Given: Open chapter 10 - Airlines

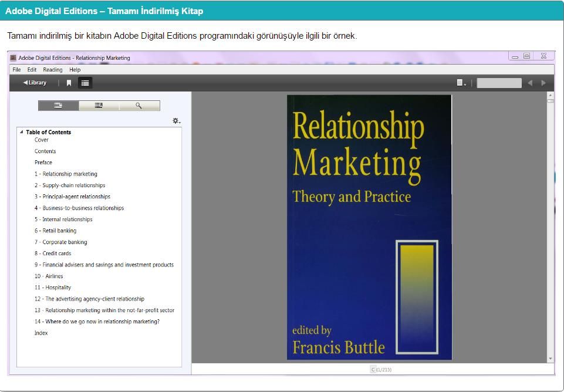Looking at the screenshot, I should (x=49, y=276).
